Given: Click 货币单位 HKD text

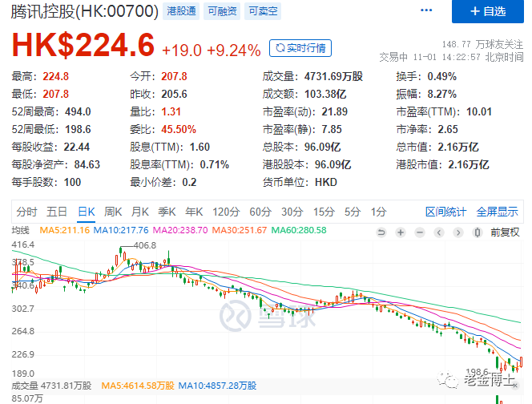Looking at the screenshot, I should (326, 182).
